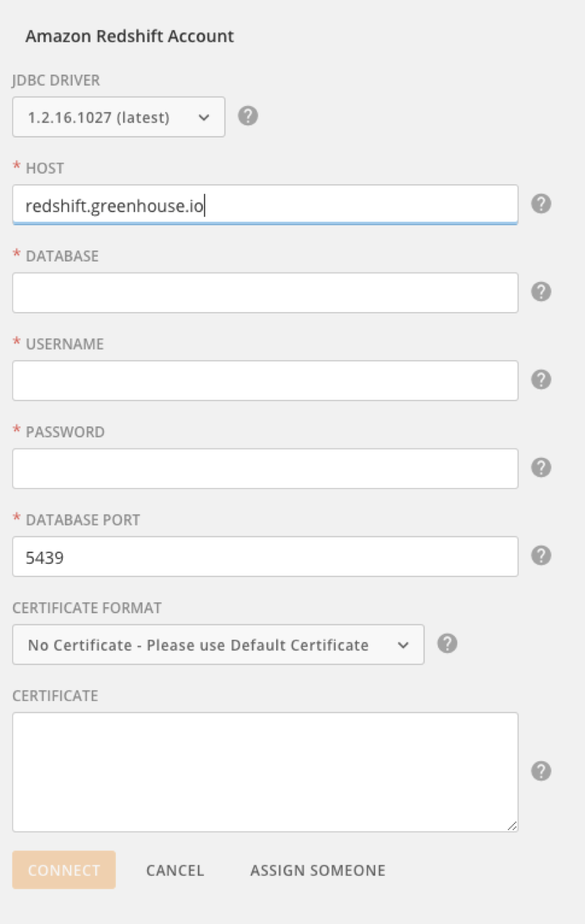Click the Database Port field
Image resolution: width=585 pixels, height=924 pixels.
[265, 556]
